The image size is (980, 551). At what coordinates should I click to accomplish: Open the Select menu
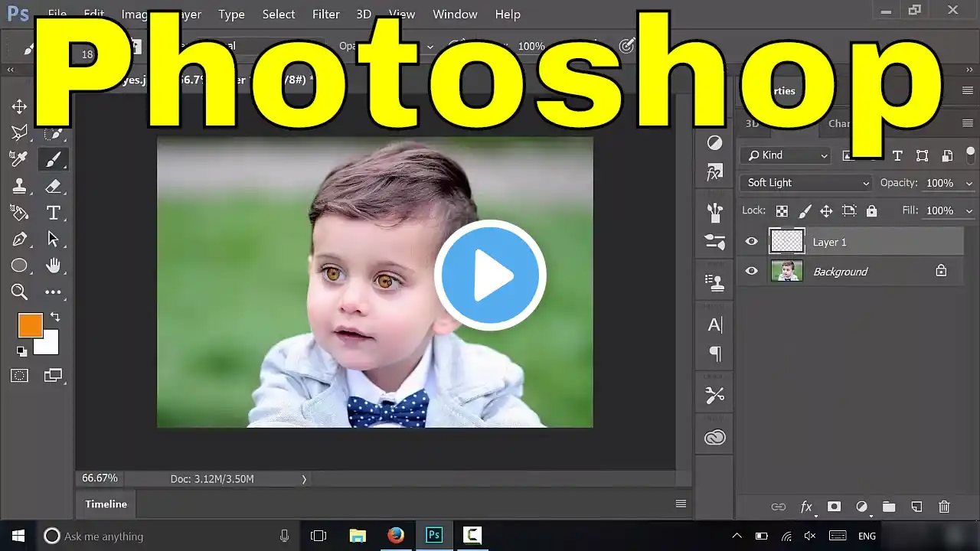[279, 15]
